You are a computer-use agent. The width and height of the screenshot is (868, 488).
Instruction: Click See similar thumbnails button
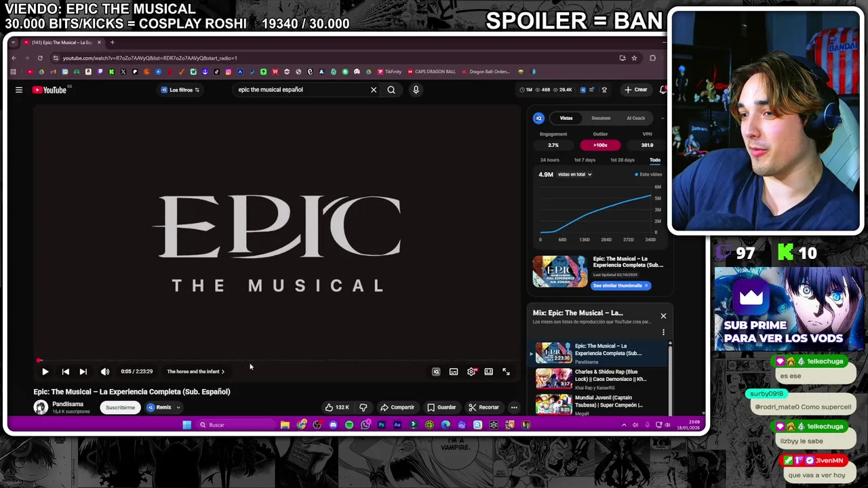pyautogui.click(x=621, y=285)
